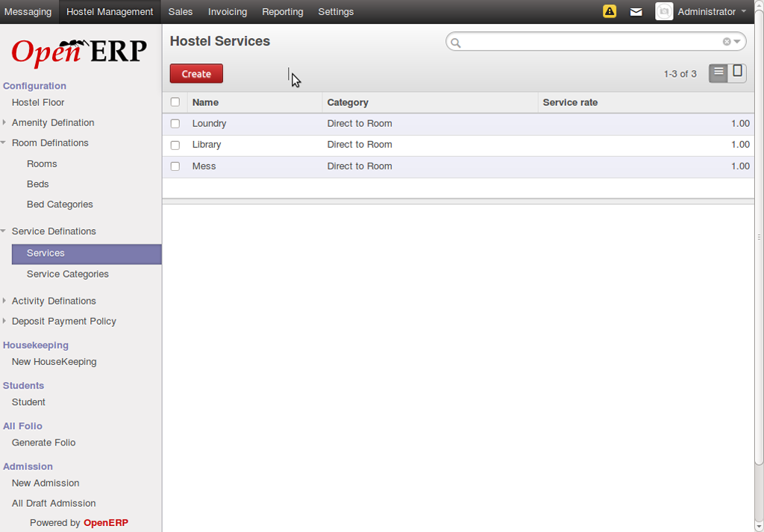Screen dimensions: 764x532
Task: Check the Library row checkbox
Action: (x=175, y=145)
